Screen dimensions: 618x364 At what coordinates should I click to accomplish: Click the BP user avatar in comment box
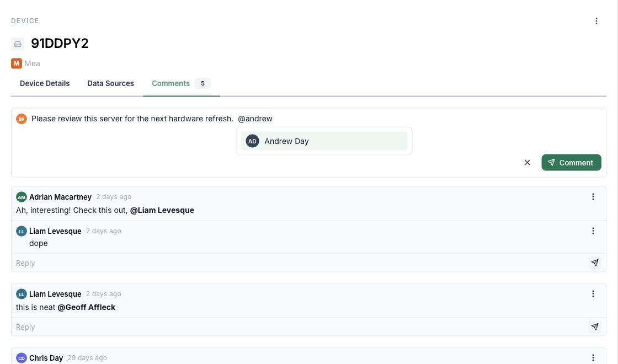click(22, 119)
